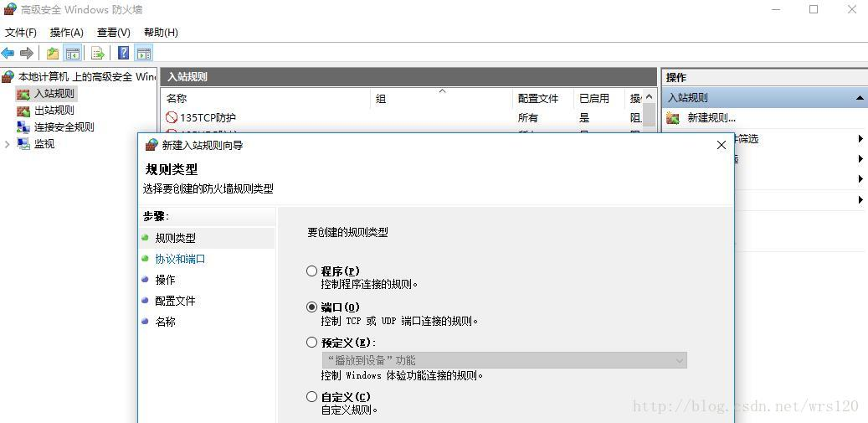Click the 控制 TCP 或 UDP 端口连接的规则 text
Viewport: 868px width, 423px height.
tap(399, 321)
